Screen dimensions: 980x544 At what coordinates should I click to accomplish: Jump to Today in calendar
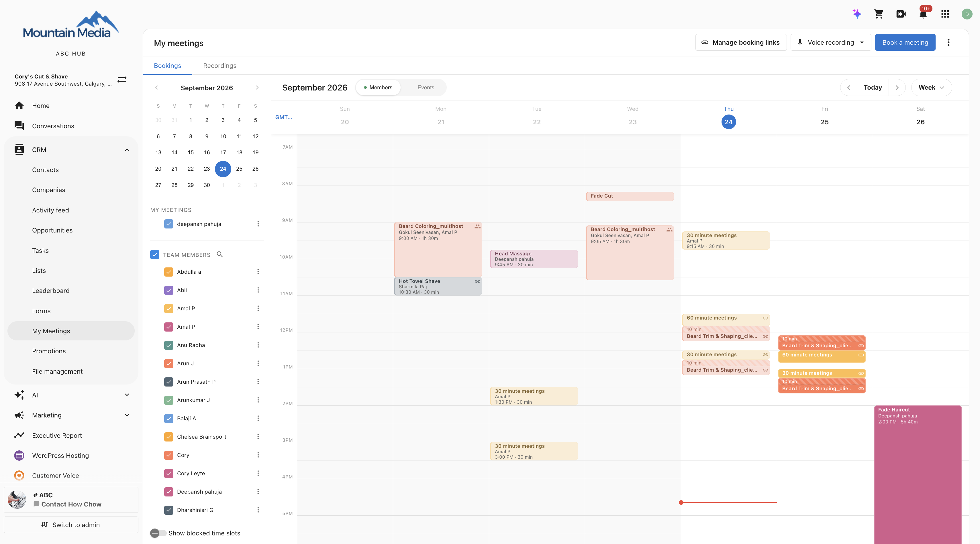pyautogui.click(x=873, y=87)
